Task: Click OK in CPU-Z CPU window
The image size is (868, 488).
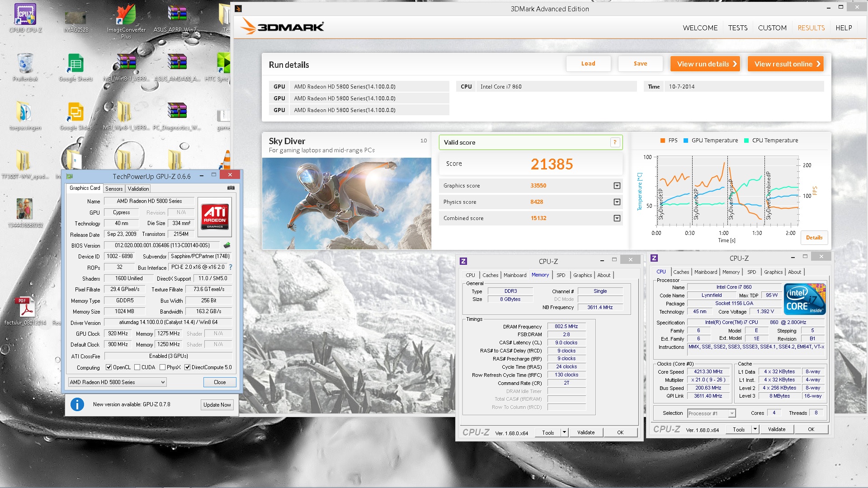Action: [811, 429]
